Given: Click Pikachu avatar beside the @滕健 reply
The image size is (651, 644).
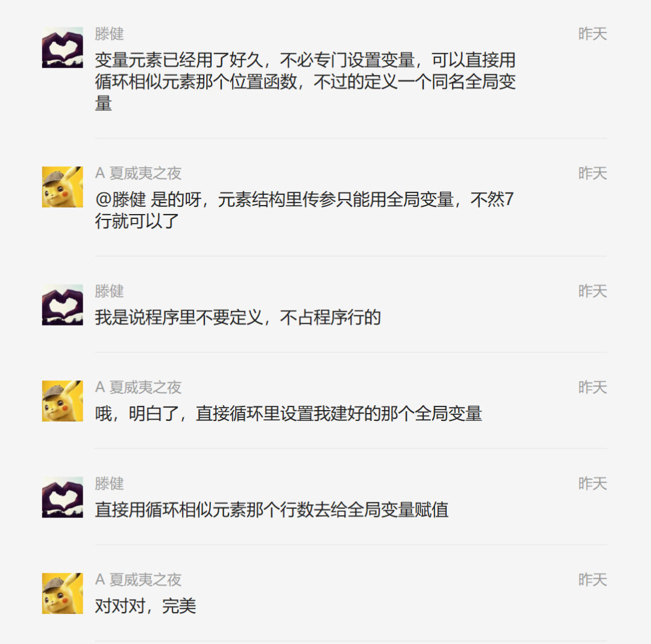Looking at the screenshot, I should [x=62, y=186].
